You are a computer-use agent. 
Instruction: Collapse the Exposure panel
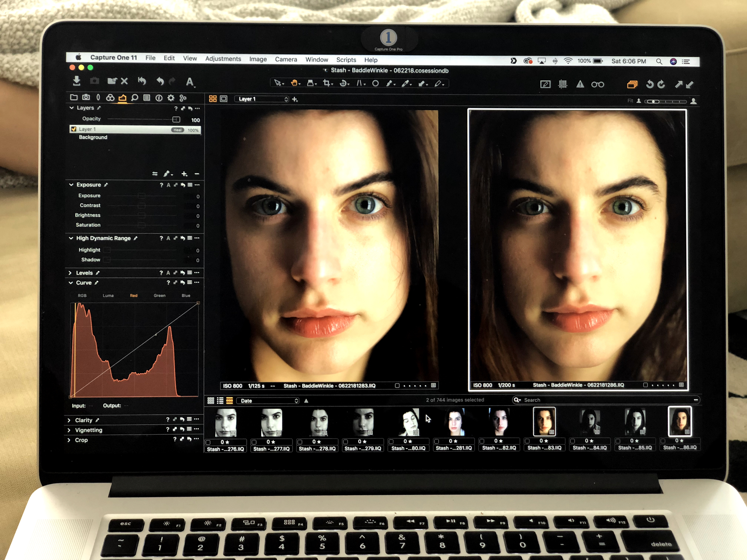(x=71, y=184)
